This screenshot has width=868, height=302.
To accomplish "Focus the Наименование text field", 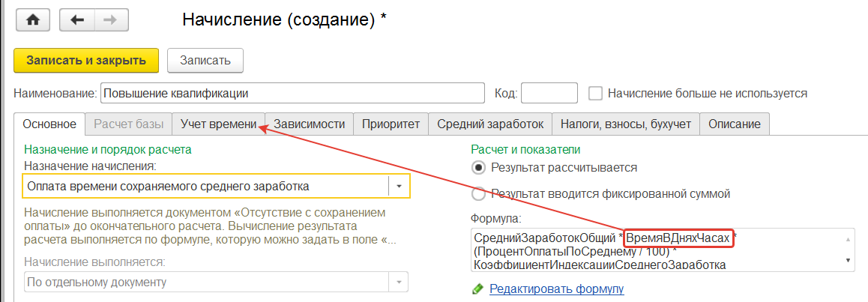I will [292, 94].
